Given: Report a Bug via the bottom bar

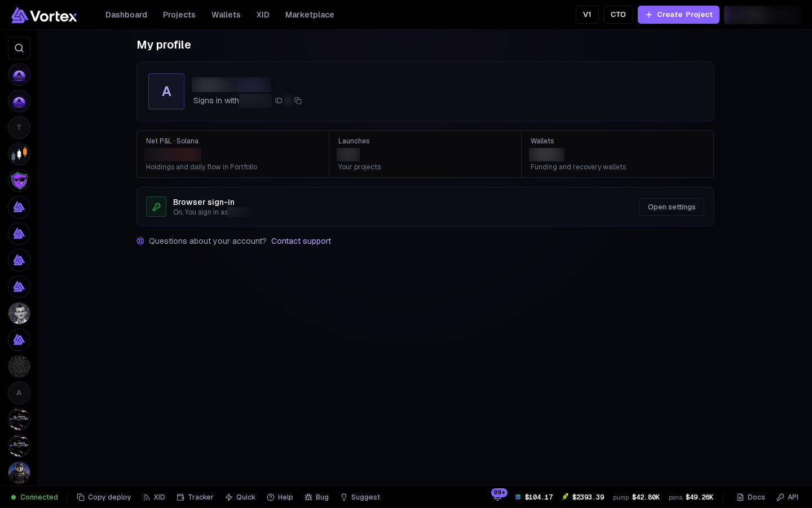Looking at the screenshot, I should pos(316,497).
